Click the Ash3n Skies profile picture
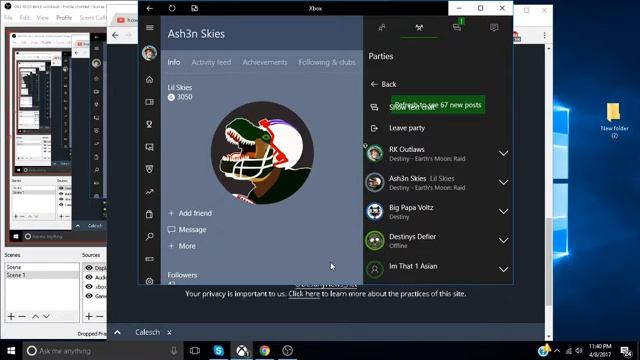 (262, 153)
